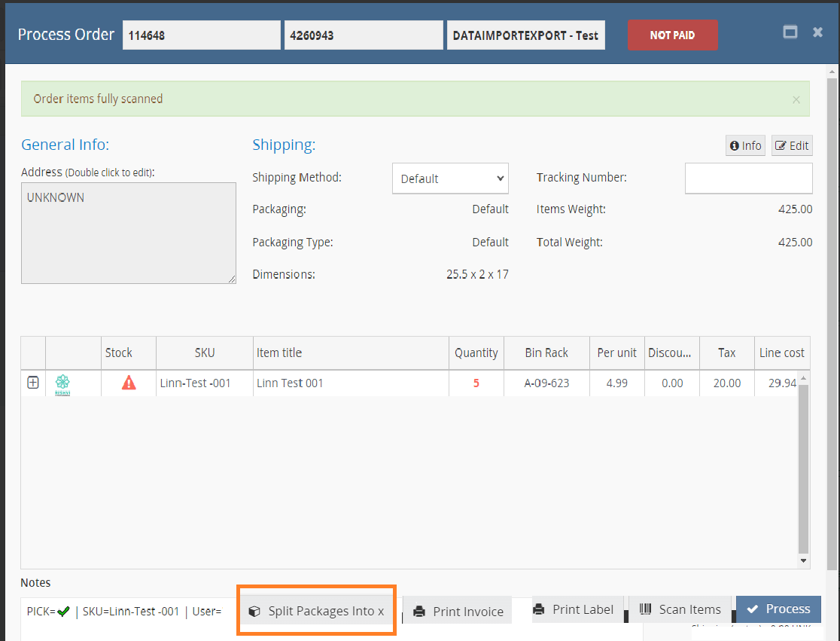Click the Print Invoice button
The height and width of the screenshot is (641, 840).
458,611
